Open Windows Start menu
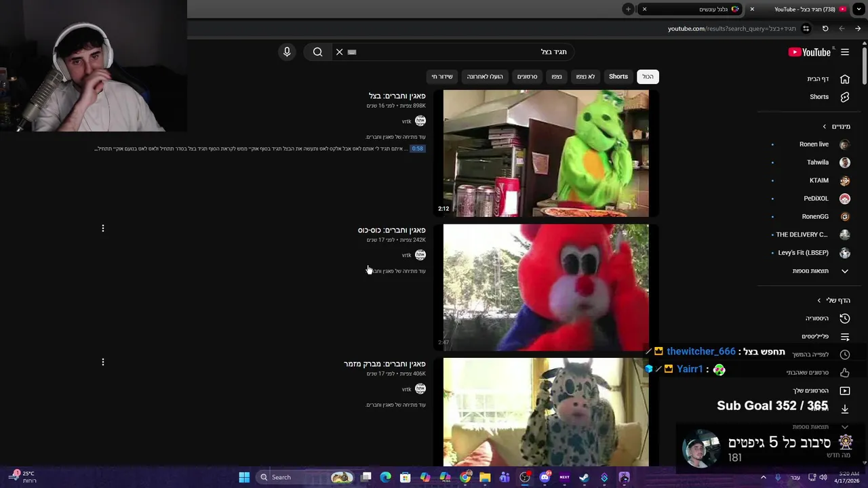Viewport: 868px width, 488px height. tap(244, 477)
